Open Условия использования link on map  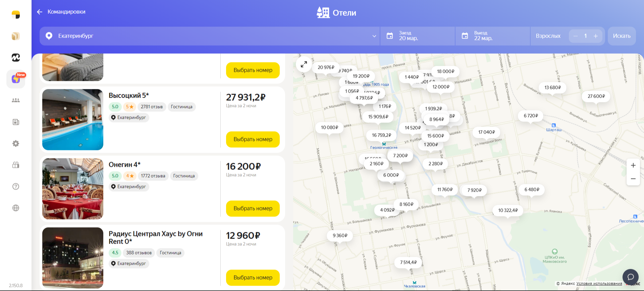click(599, 284)
